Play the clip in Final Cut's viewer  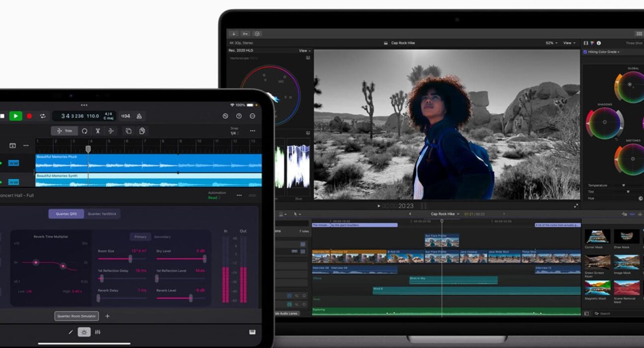(x=379, y=206)
